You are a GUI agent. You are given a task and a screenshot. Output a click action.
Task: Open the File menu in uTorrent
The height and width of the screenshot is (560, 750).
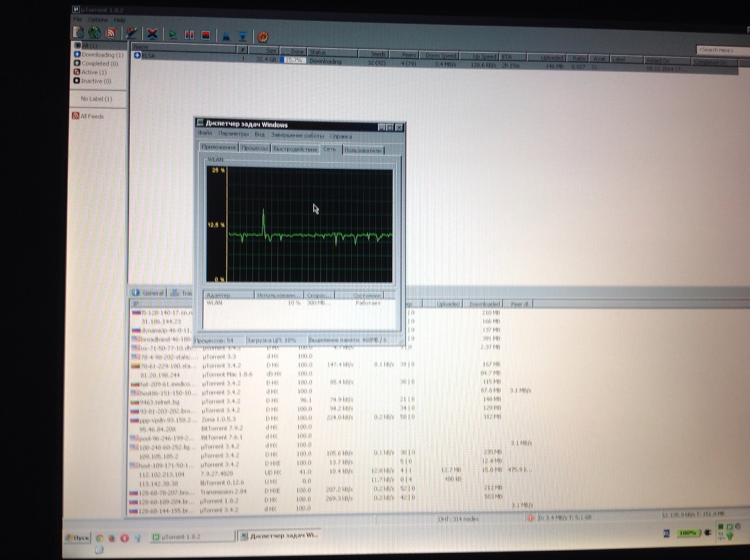pyautogui.click(x=77, y=19)
